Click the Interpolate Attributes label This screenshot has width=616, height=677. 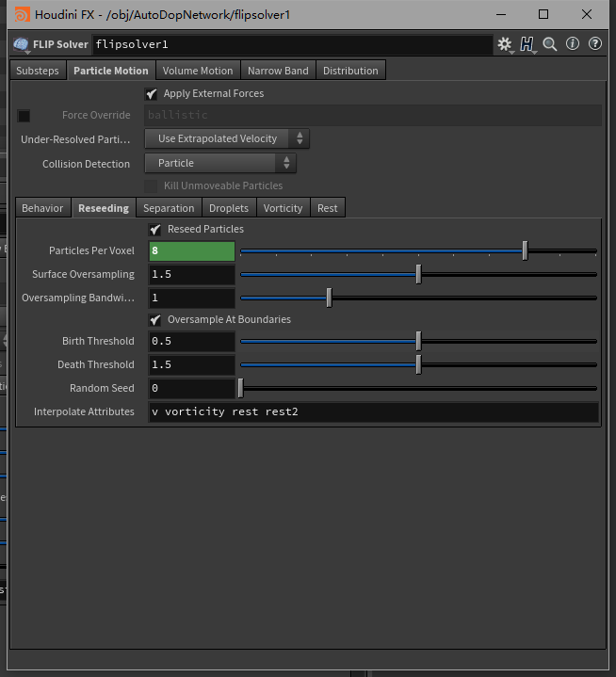coord(84,411)
